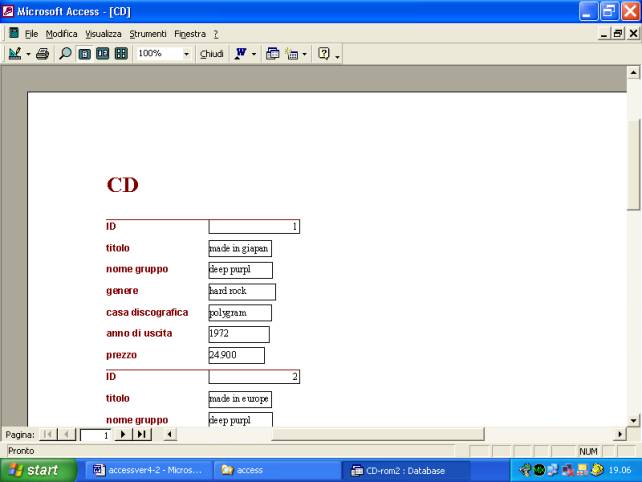The height and width of the screenshot is (482, 642).
Task: Switch to two-page preview
Action: coord(103,54)
